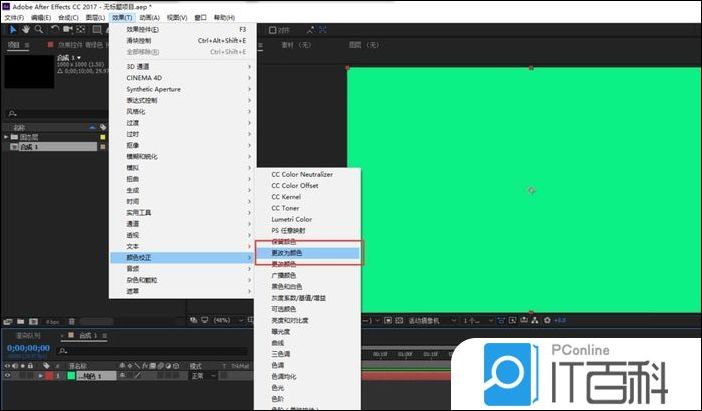Image resolution: width=702 pixels, height=411 pixels.
Task: Open the 动画(A) menu
Action: coord(148,18)
